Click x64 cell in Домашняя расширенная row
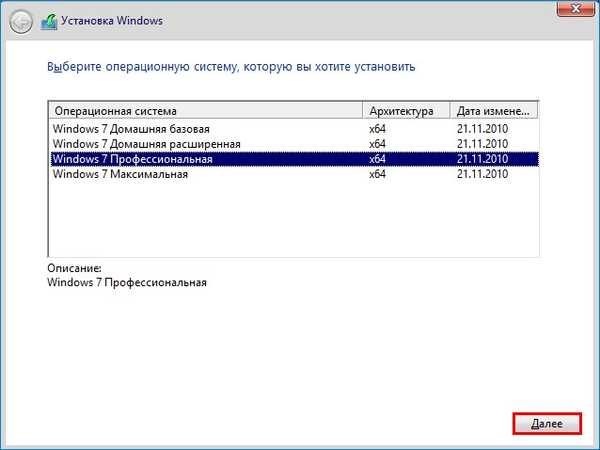This screenshot has width=600, height=450. pos(377,144)
